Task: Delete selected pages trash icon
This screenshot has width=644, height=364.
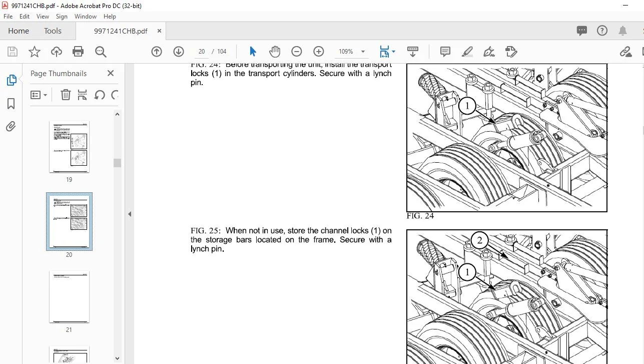Action: coord(66,95)
